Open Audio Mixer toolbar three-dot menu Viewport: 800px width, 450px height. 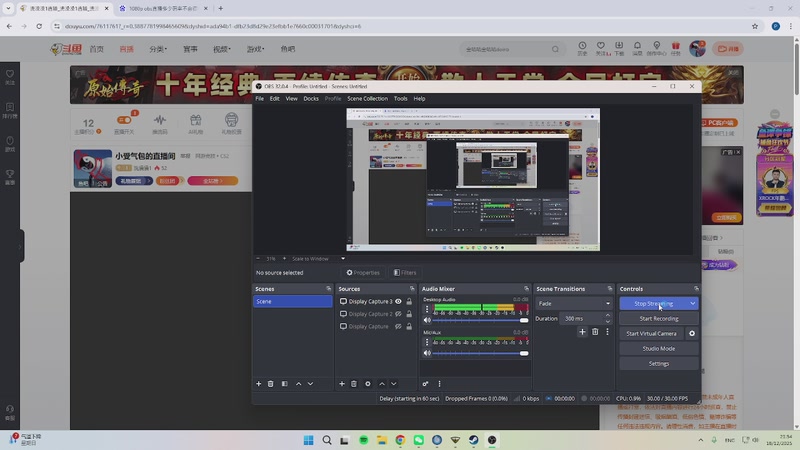coord(439,384)
